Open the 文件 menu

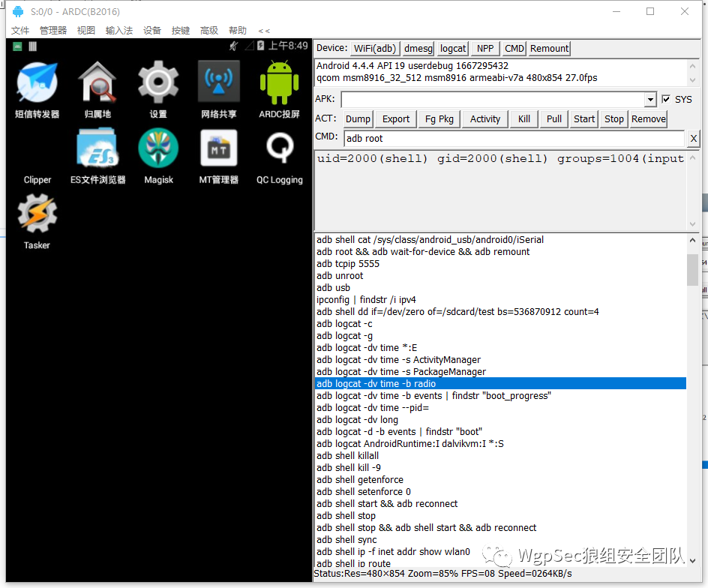[20, 30]
